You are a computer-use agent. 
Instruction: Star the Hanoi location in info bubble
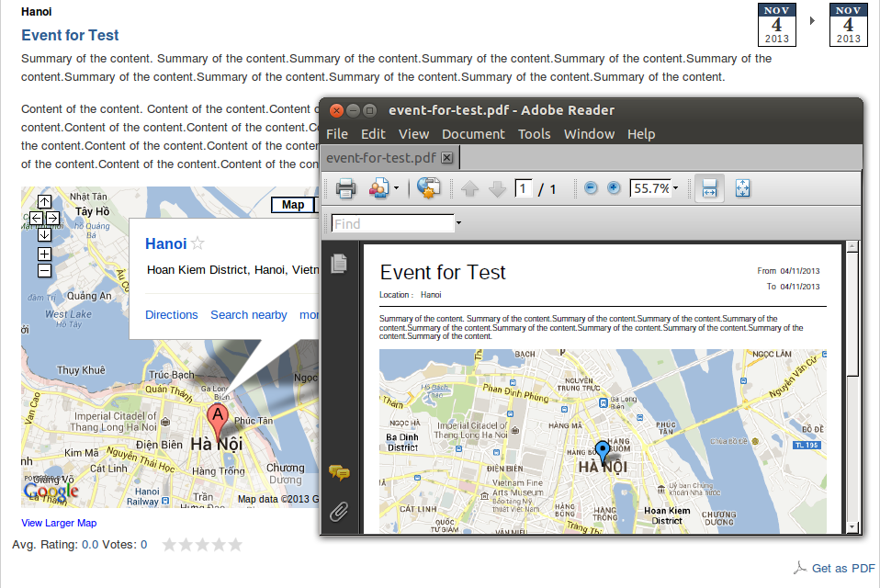pyautogui.click(x=197, y=243)
